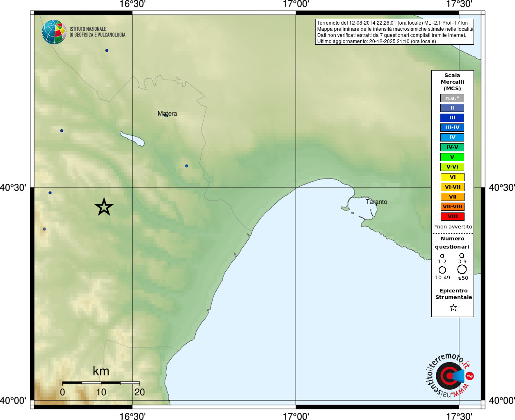Click the V-VI legend swatch
Viewport: 515px width, 420px height.
[x=452, y=167]
